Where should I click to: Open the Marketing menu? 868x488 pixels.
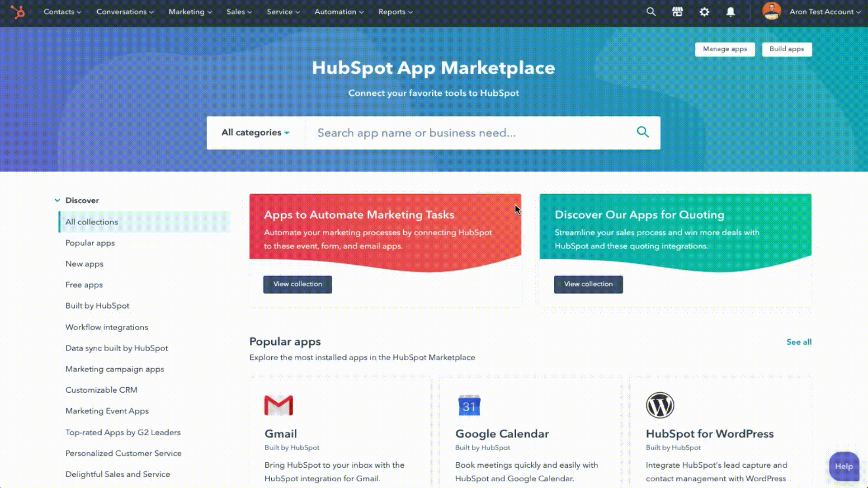tap(189, 12)
